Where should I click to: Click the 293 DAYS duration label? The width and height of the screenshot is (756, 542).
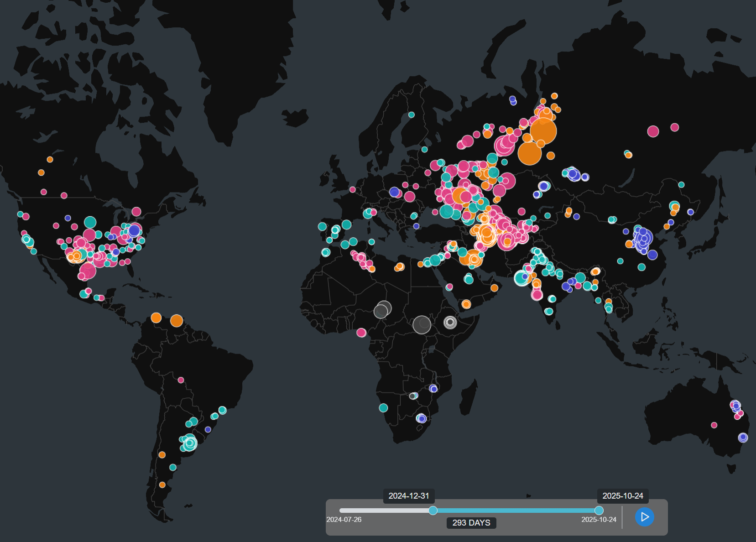coord(471,523)
